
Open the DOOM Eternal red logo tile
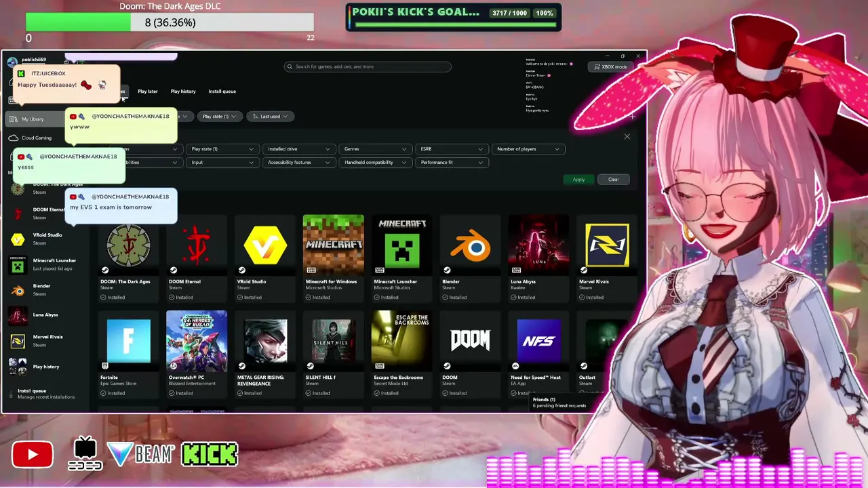[197, 245]
